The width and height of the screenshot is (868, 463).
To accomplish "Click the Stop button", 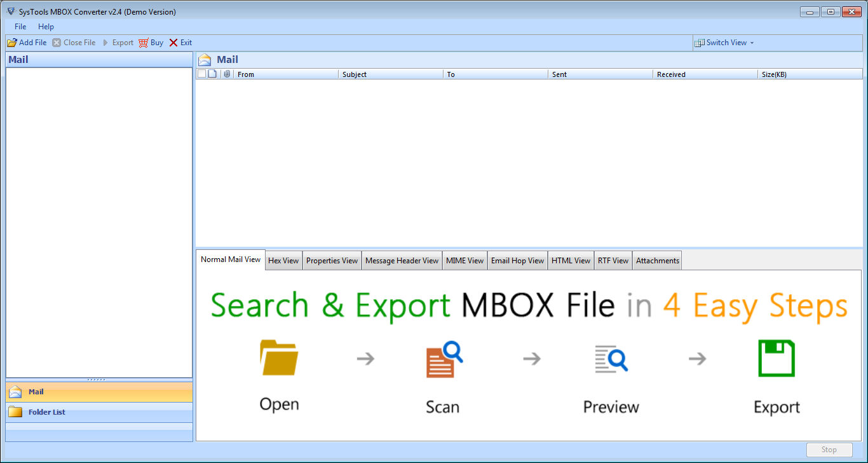I will (829, 450).
